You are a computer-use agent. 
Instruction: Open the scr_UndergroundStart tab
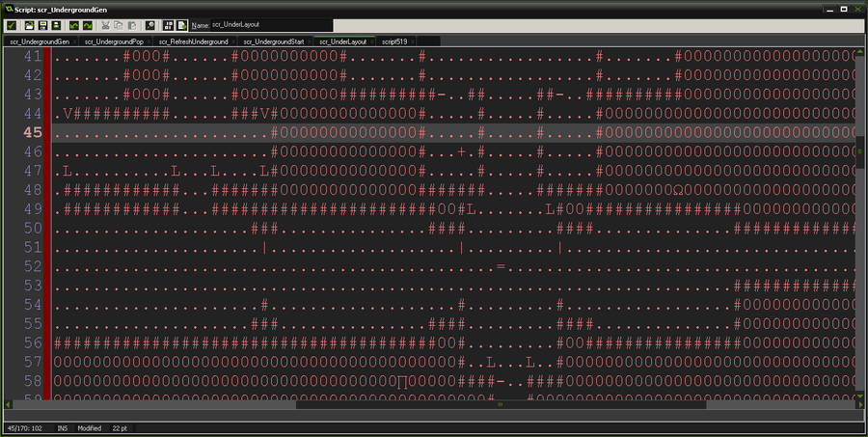click(274, 41)
